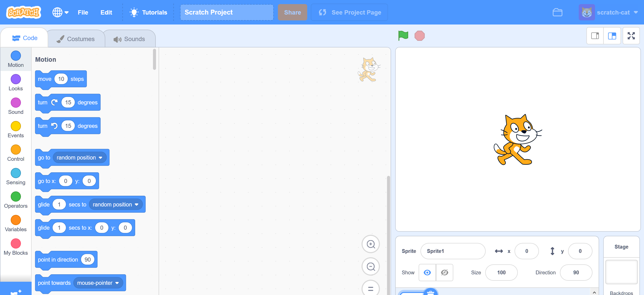Screen dimensions: 644x295
Task: Switch to the small stage layout
Action: coord(595,36)
